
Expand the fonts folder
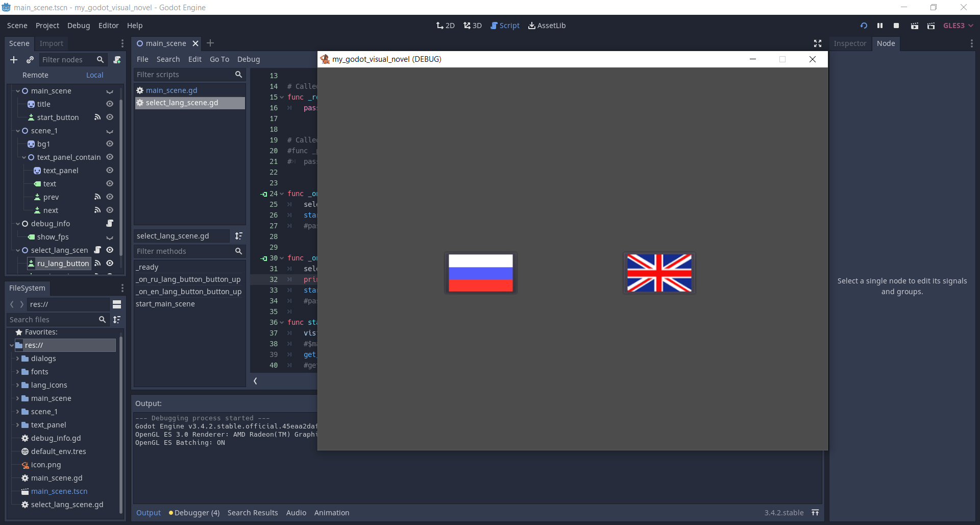pos(17,372)
